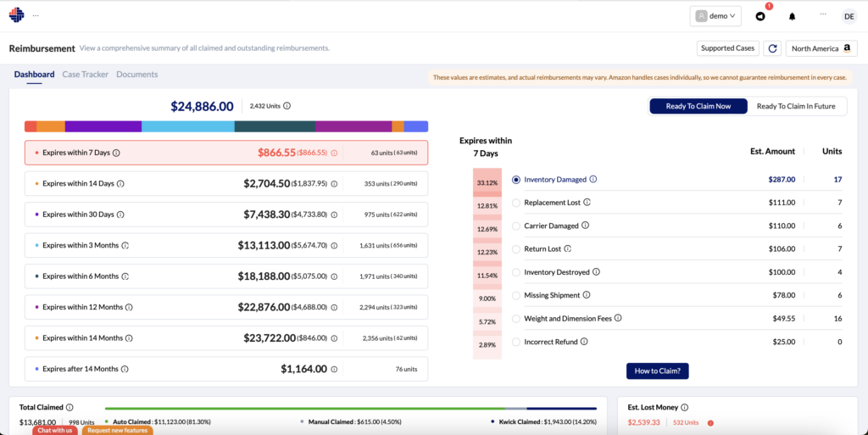Click info icon next to Incorrect Refund
The image size is (868, 435).
coord(584,342)
